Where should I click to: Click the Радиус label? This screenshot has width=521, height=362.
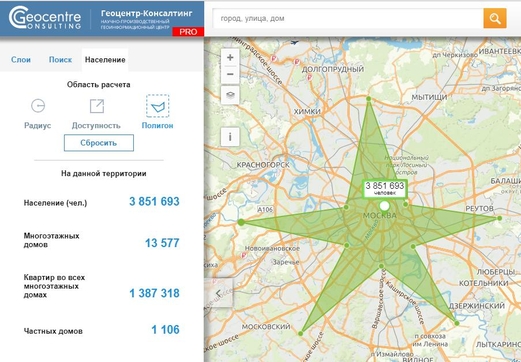coord(38,126)
